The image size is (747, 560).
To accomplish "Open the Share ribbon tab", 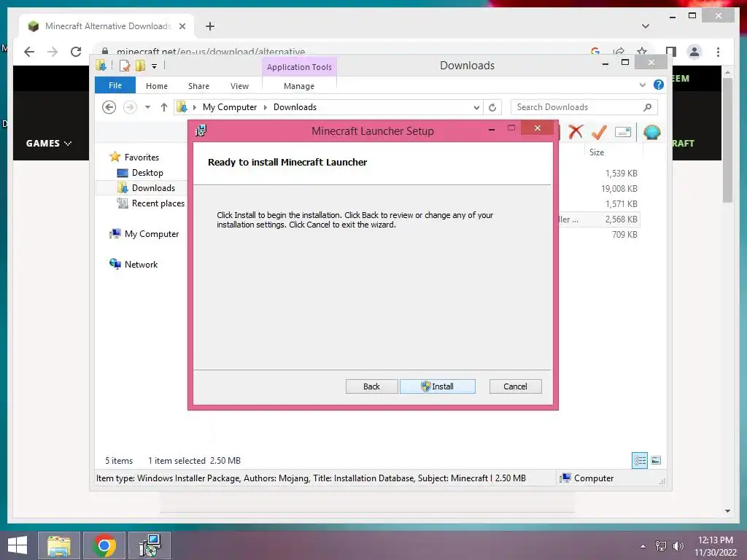I will click(x=198, y=86).
